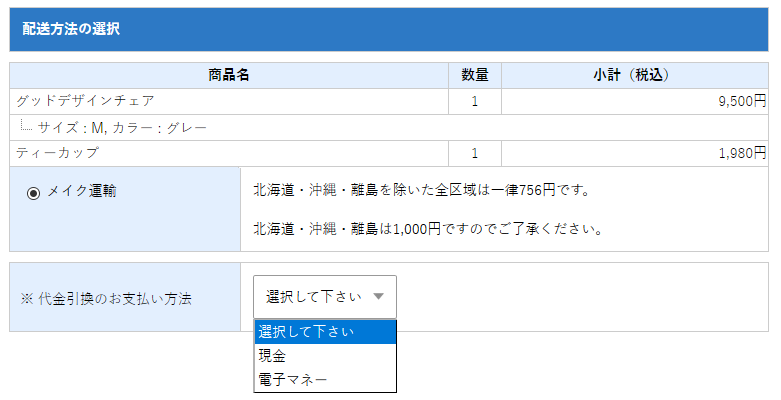Screen dimensions: 781x400
Task: Click the 商品名 column header
Action: pos(229,75)
